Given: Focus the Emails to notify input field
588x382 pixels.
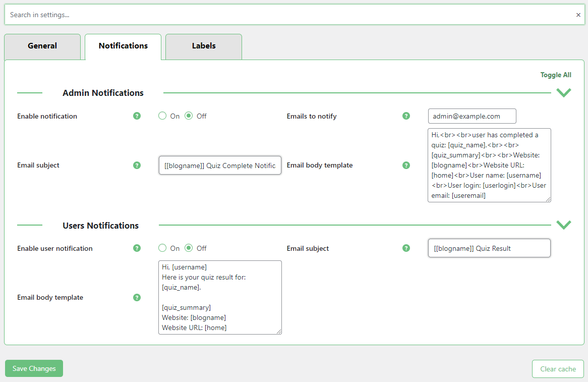Looking at the screenshot, I should tap(472, 116).
